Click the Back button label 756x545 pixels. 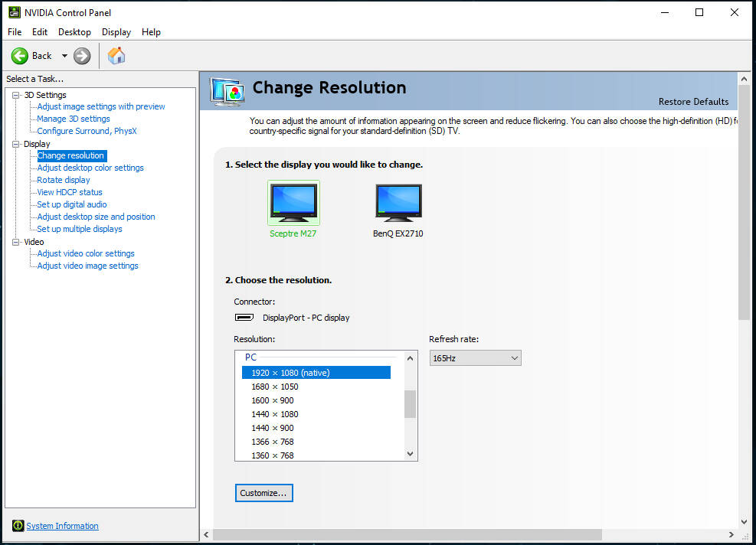point(42,56)
